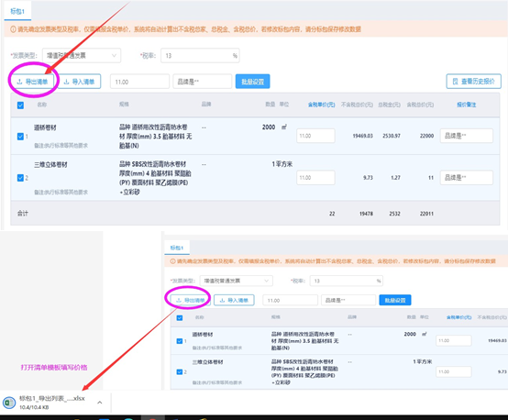The image size is (508, 420).
Task: Click the Excel file icon in download bar
Action: tap(9, 403)
